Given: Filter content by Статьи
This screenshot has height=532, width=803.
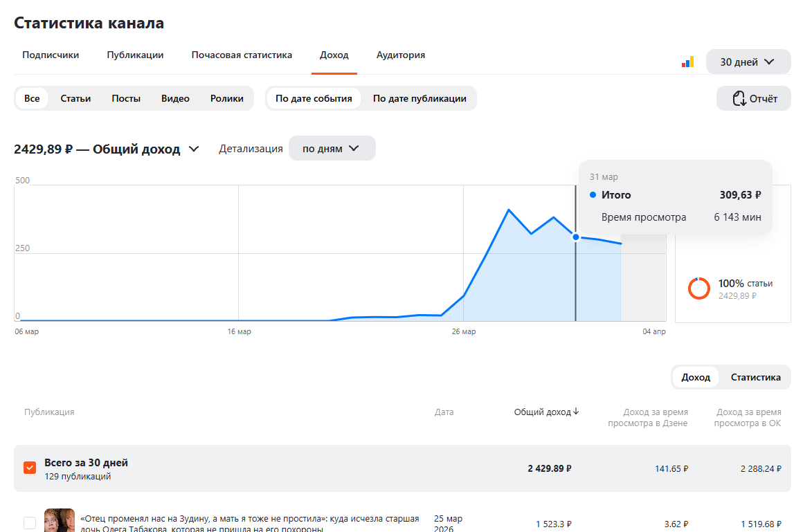Looking at the screenshot, I should [x=75, y=98].
